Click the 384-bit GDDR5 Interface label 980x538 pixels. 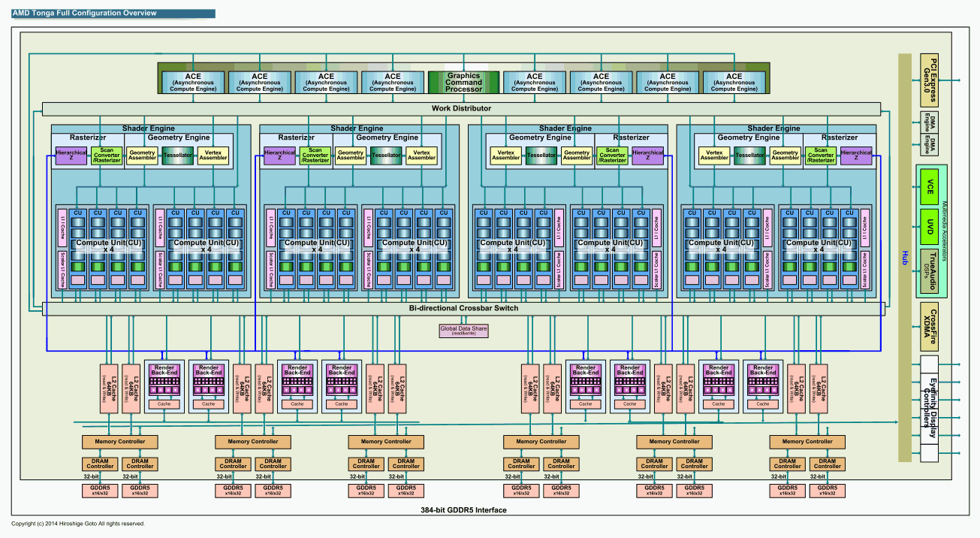click(x=463, y=510)
